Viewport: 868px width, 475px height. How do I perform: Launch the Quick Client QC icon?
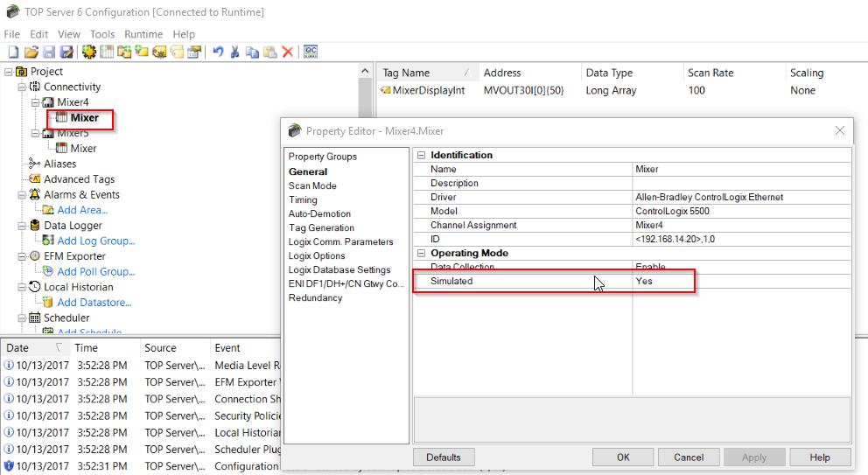[311, 52]
